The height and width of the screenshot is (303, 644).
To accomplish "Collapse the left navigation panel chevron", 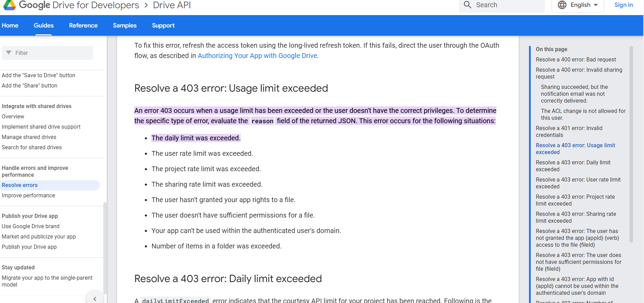I will (95, 299).
